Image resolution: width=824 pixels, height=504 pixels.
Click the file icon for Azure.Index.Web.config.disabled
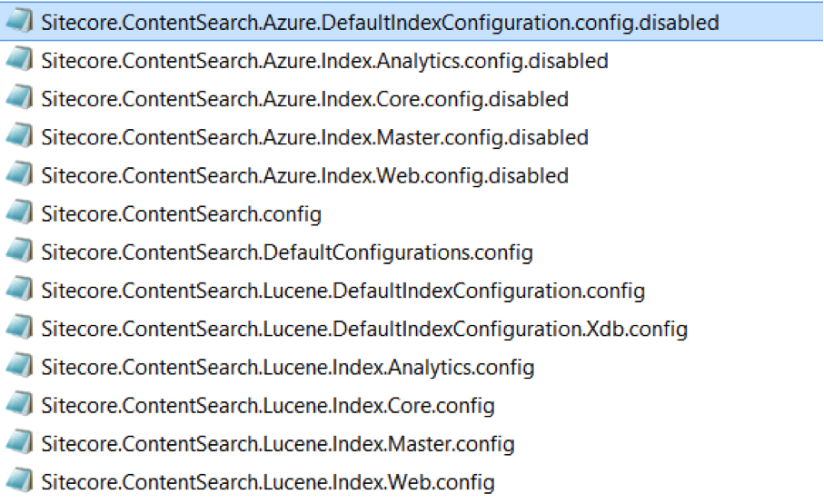click(19, 175)
